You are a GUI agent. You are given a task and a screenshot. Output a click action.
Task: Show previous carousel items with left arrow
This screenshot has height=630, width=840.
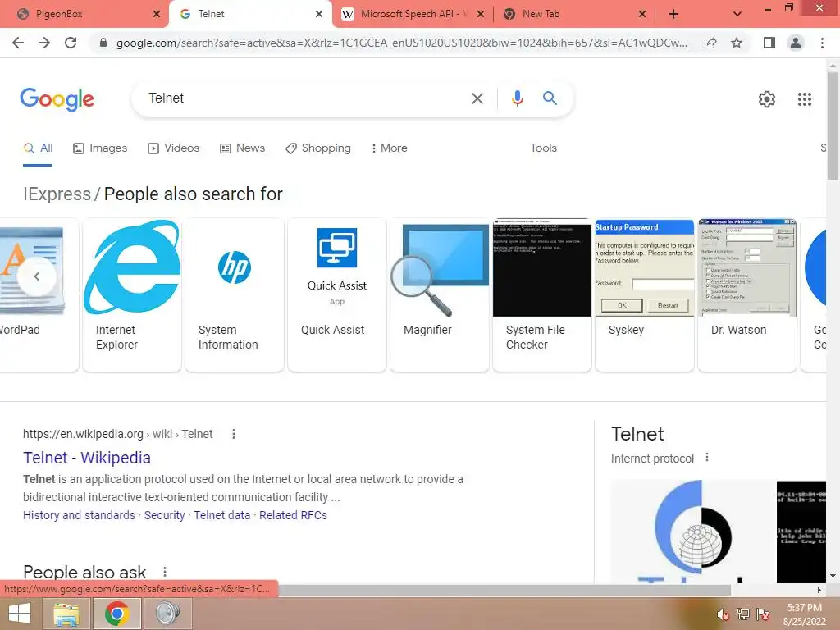click(x=36, y=276)
